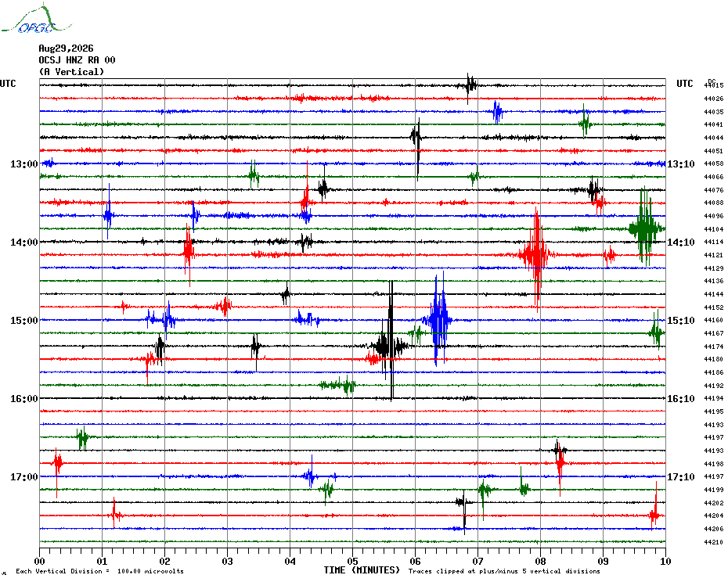The image size is (728, 582).
Task: Click the 16:00 time label
Action: click(24, 399)
